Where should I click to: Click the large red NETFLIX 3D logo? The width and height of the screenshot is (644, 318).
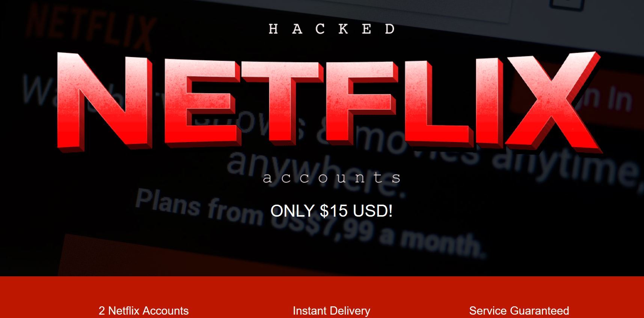(x=329, y=102)
